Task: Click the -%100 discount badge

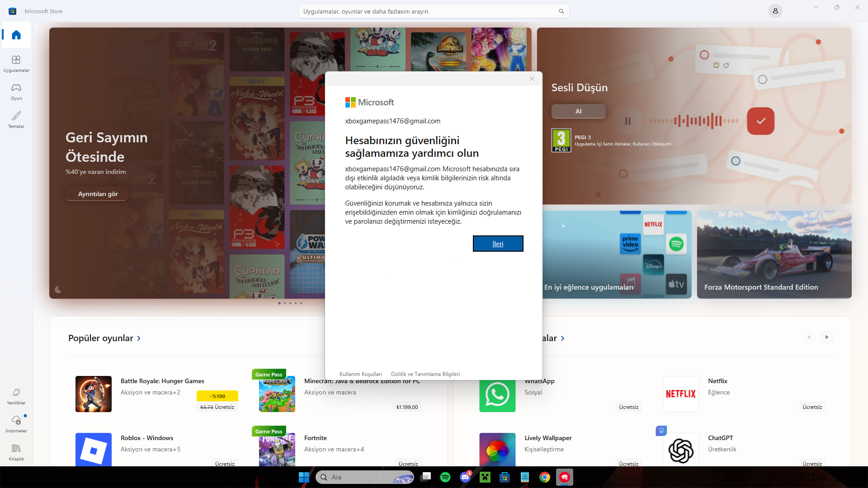Action: [x=217, y=396]
